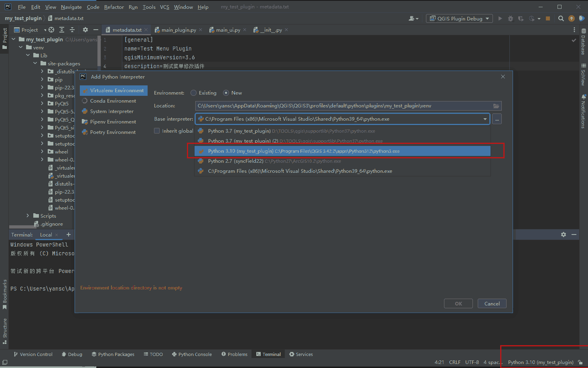Cancel the Add Python Interpreter dialog
Screen dimensions: 588x368
pyautogui.click(x=492, y=303)
